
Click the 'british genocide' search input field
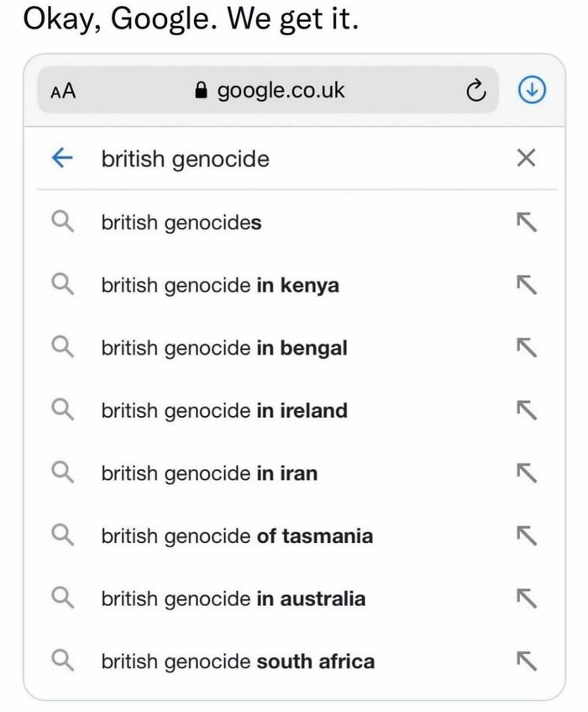(294, 158)
